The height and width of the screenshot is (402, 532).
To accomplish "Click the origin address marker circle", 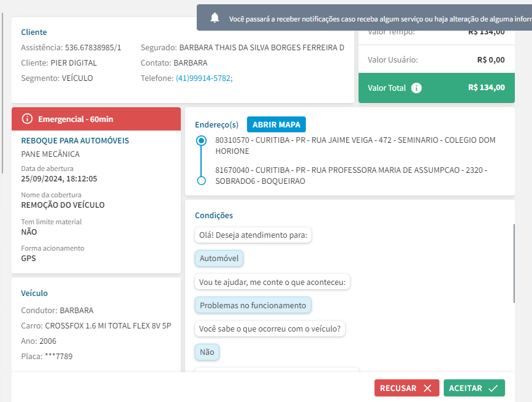I will [201, 140].
